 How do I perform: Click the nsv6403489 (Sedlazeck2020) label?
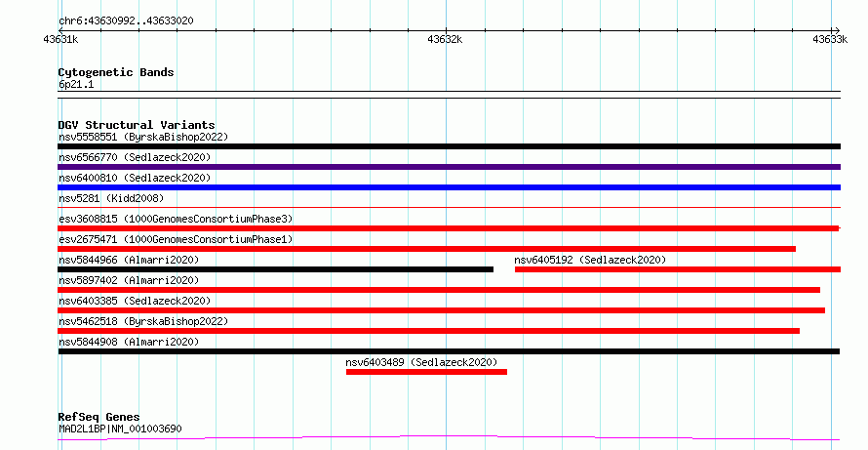422,362
